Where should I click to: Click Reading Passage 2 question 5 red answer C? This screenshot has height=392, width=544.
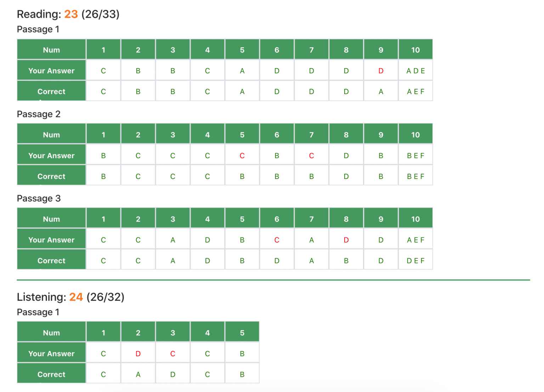point(242,156)
